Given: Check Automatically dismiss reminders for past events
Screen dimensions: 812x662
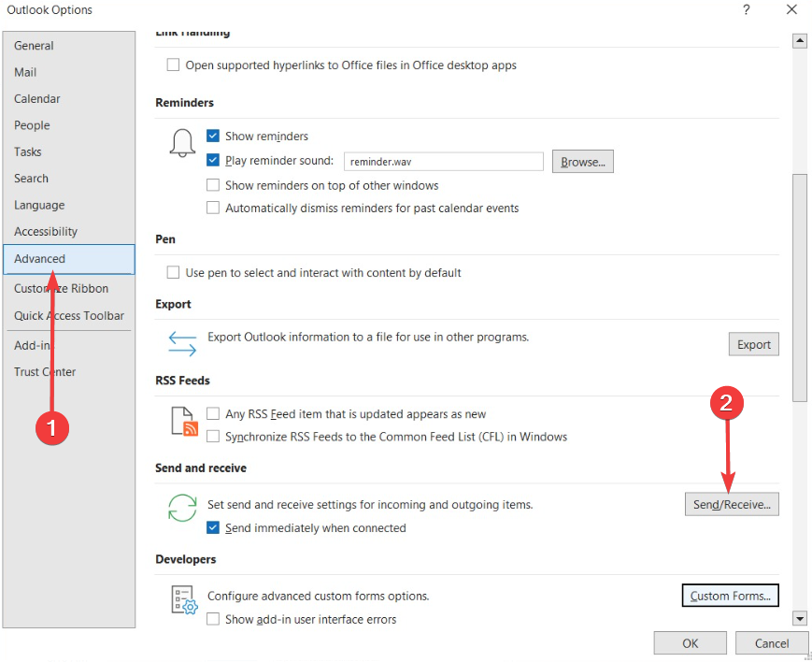Looking at the screenshot, I should click(x=213, y=208).
